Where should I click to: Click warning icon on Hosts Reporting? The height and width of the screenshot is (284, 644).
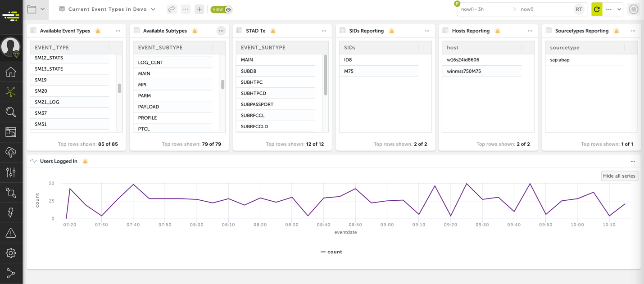[x=497, y=31]
